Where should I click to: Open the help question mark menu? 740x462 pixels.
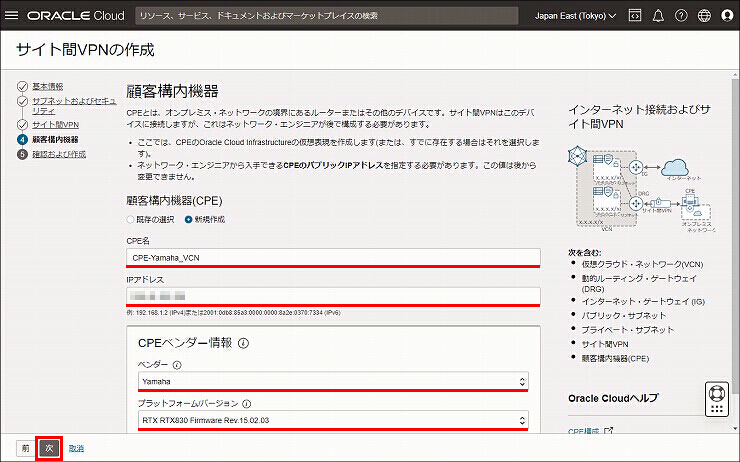681,16
